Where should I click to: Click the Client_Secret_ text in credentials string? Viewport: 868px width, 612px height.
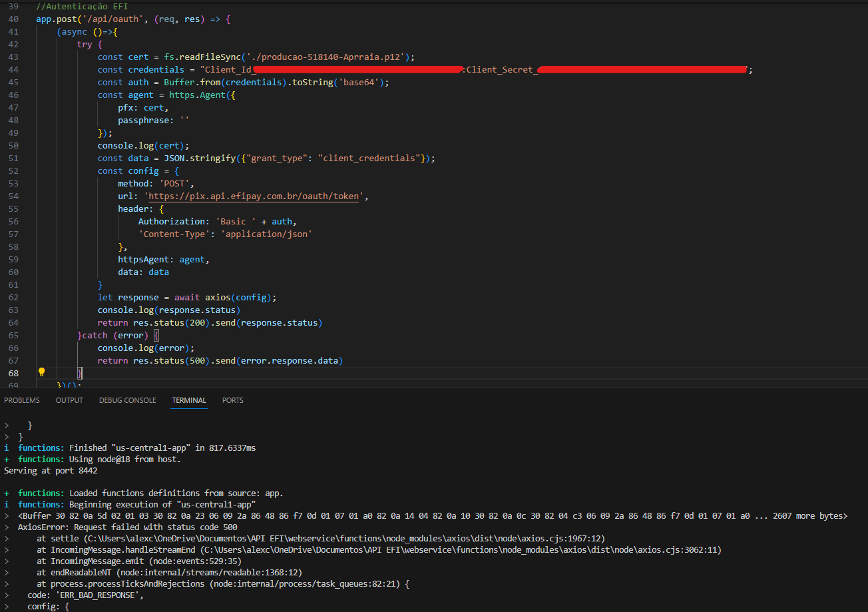502,70
